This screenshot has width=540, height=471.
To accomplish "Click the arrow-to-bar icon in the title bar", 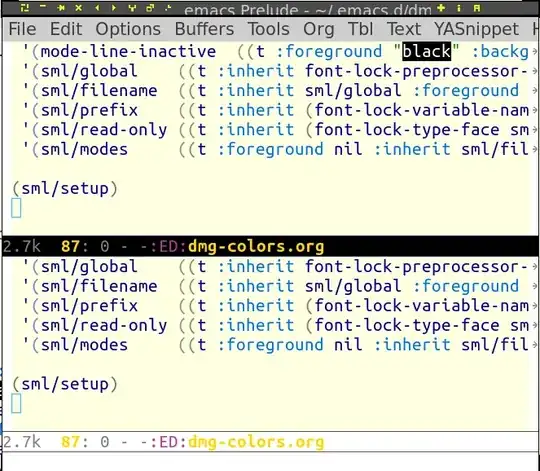I will 61,8.
